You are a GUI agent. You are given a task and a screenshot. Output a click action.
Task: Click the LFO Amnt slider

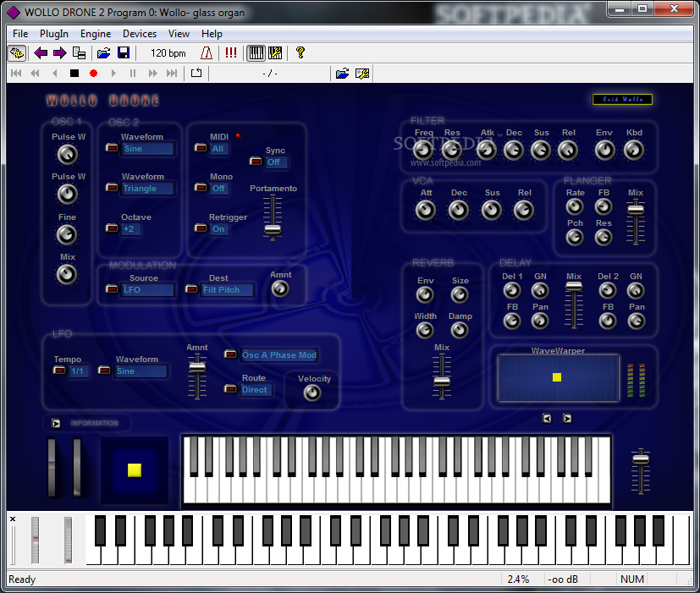tap(197, 376)
